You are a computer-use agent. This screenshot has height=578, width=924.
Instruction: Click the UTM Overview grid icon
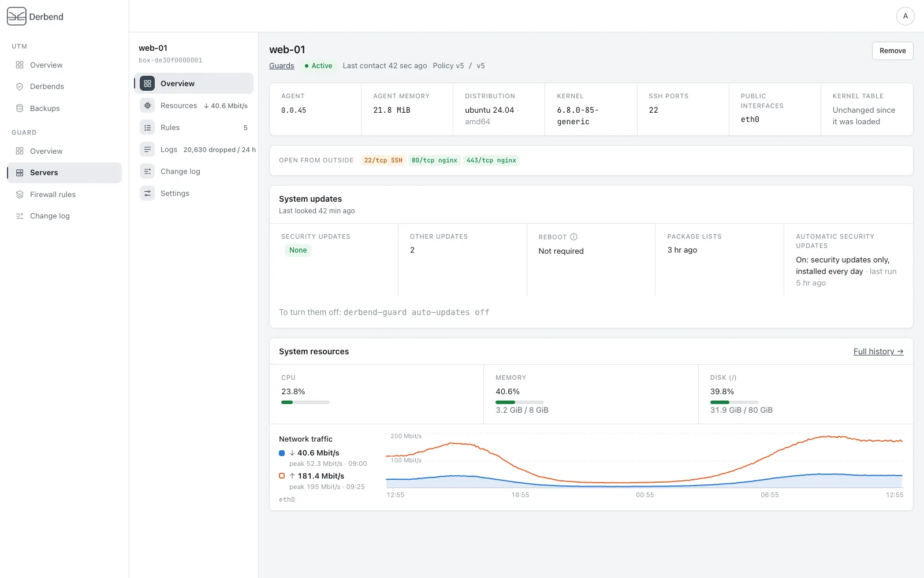pyautogui.click(x=20, y=65)
